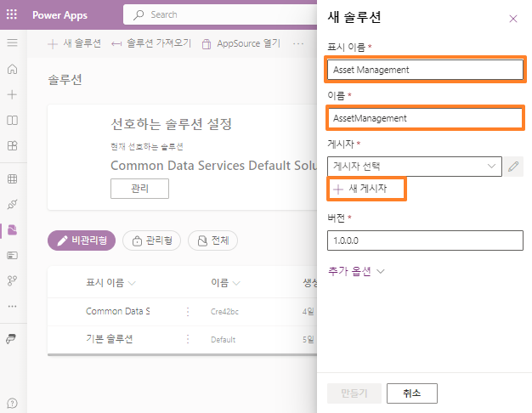Click 솔루션 가져오기 in command bar

click(151, 43)
